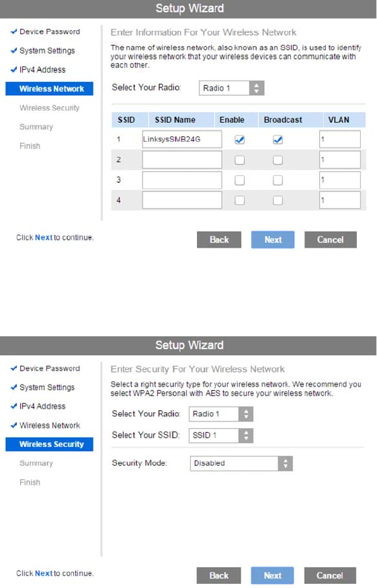Open Radio 1 dropdown in Wireless Network page

(232, 88)
